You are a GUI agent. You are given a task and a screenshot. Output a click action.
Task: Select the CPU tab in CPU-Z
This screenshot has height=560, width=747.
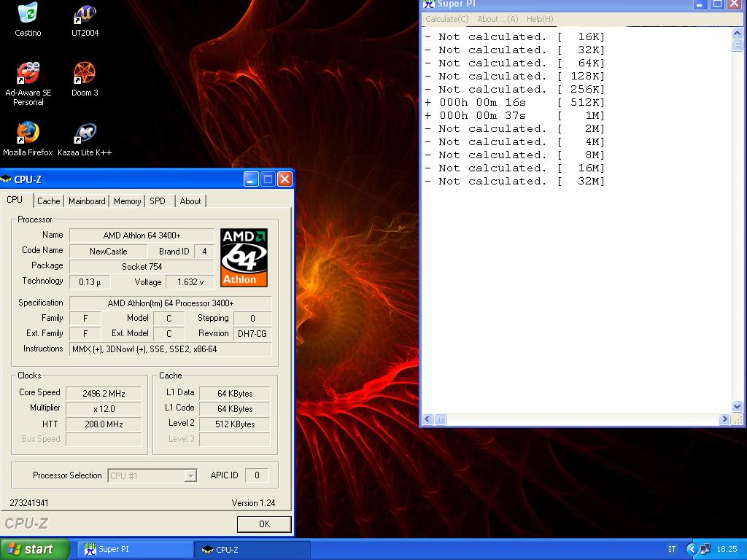point(16,200)
